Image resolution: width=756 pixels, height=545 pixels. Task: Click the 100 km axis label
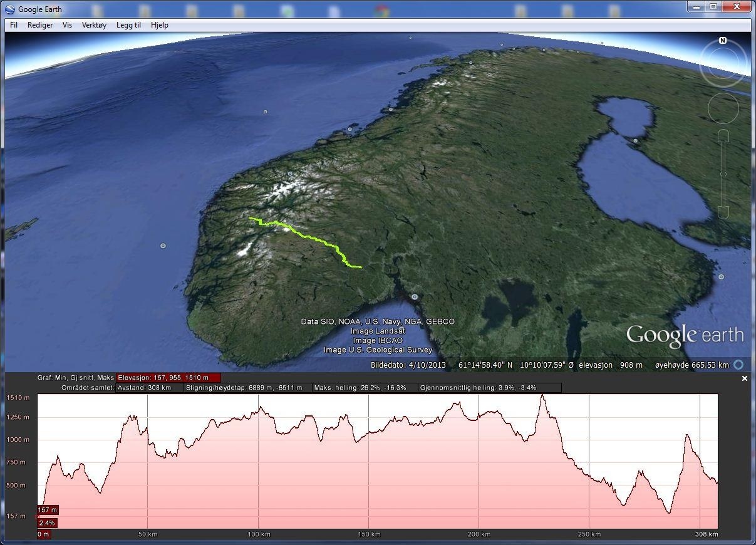259,534
